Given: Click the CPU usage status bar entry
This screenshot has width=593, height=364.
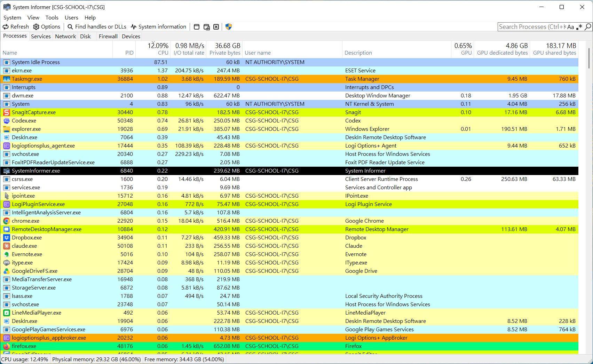Looking at the screenshot, I should [25, 359].
